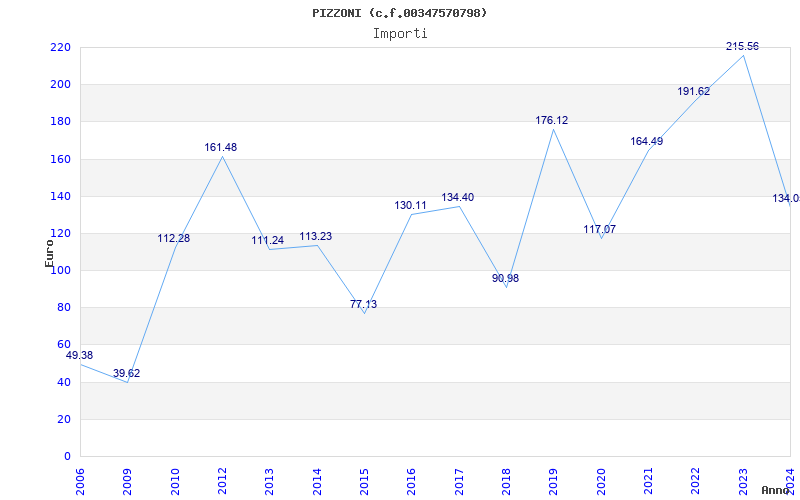This screenshot has width=800, height=500.
Task: Click the x-axis year 2022
Action: point(696,481)
